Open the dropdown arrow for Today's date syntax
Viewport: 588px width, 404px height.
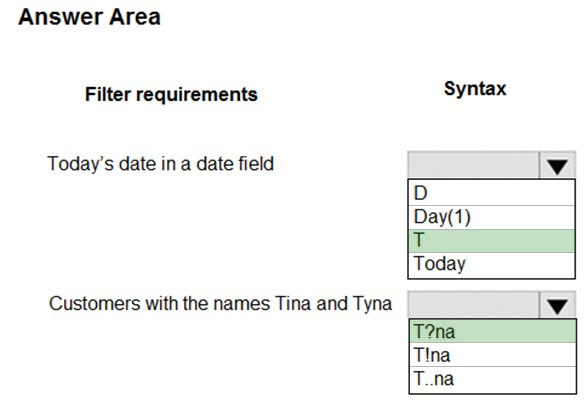557,165
